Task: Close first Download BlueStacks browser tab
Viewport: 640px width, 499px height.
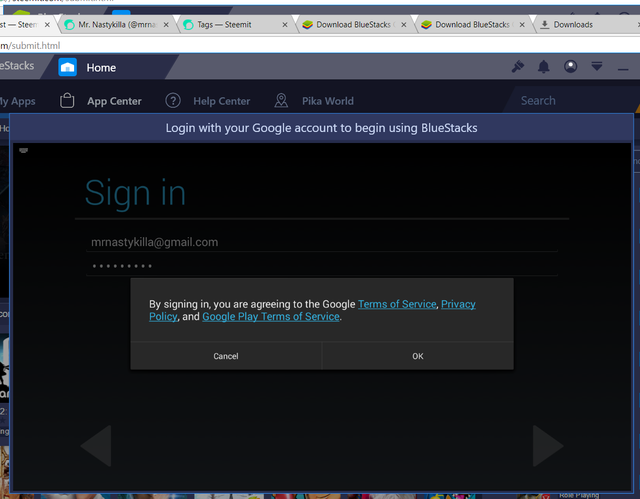Action: 404,24
